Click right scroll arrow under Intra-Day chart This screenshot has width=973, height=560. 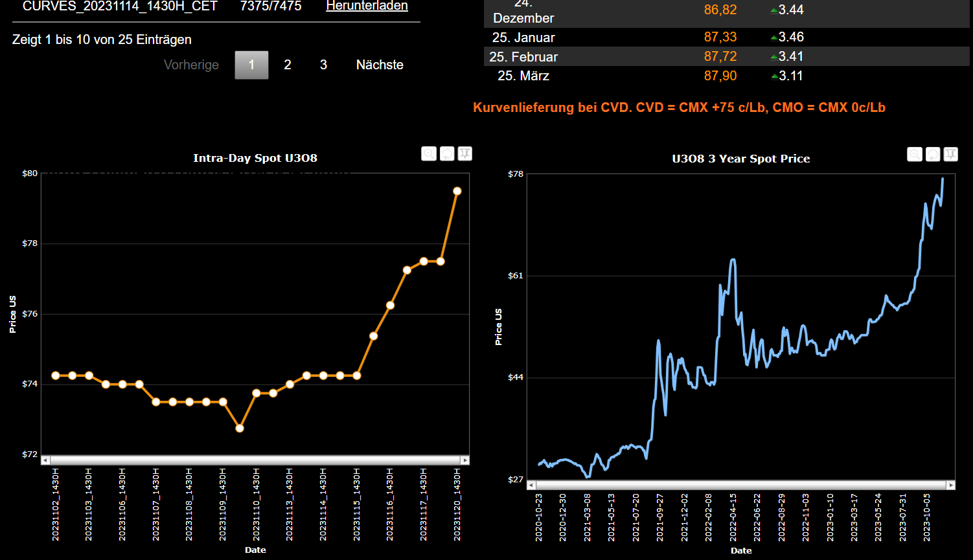tap(465, 460)
